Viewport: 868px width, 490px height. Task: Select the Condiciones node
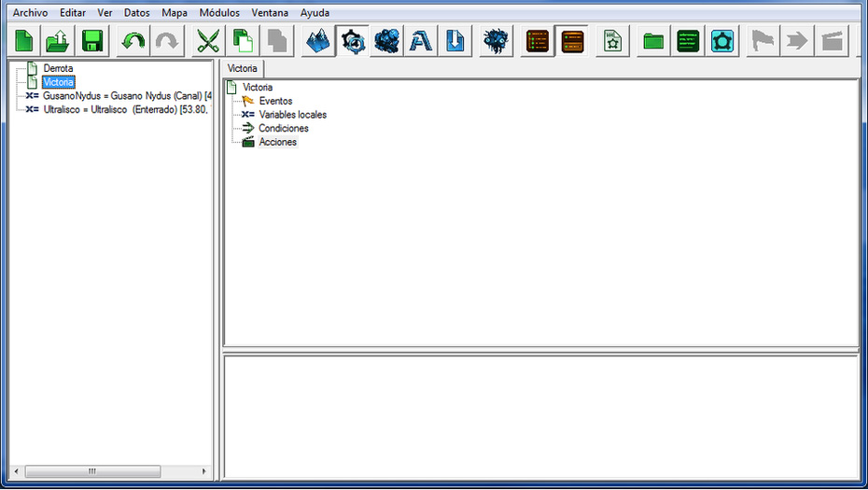click(x=284, y=128)
